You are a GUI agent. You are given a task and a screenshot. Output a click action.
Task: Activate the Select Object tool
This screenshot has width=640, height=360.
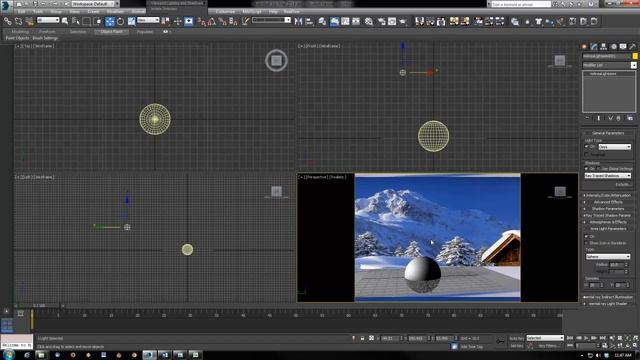(65, 21)
